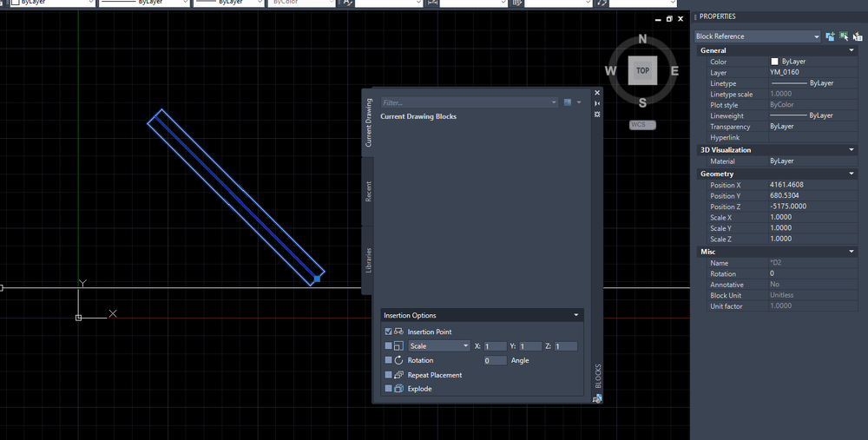Screen dimensions: 868x440
Task: Click the TOP face of the ViewCube
Action: pos(642,70)
